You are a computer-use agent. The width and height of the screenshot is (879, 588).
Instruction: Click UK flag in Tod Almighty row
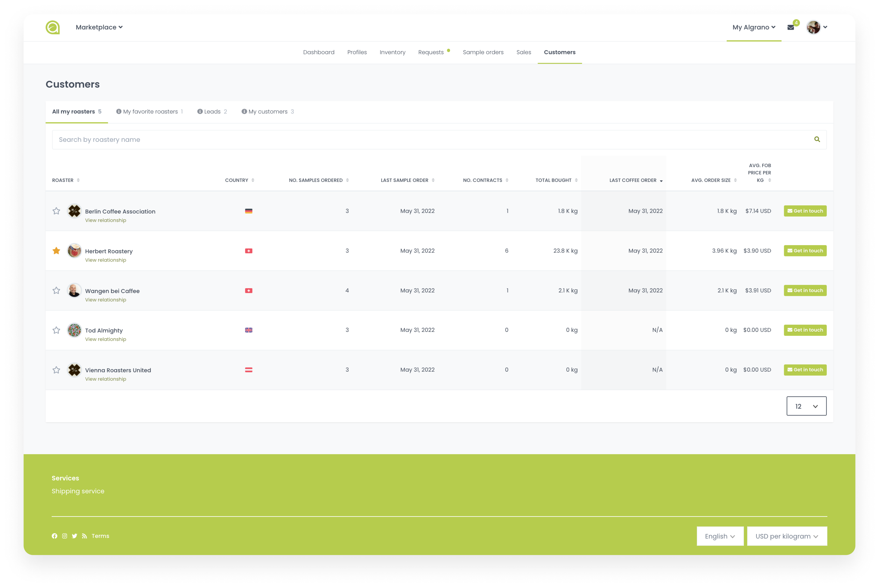pyautogui.click(x=249, y=330)
